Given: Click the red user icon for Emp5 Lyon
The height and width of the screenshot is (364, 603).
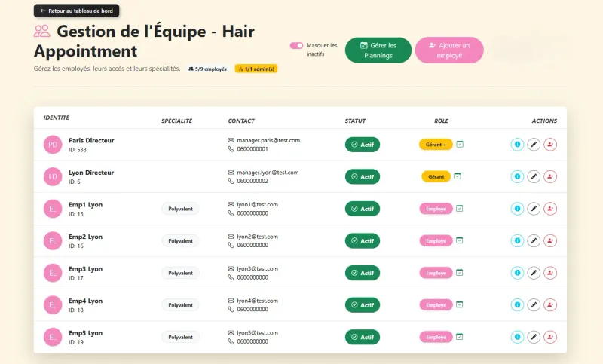Looking at the screenshot, I should (x=550, y=337).
